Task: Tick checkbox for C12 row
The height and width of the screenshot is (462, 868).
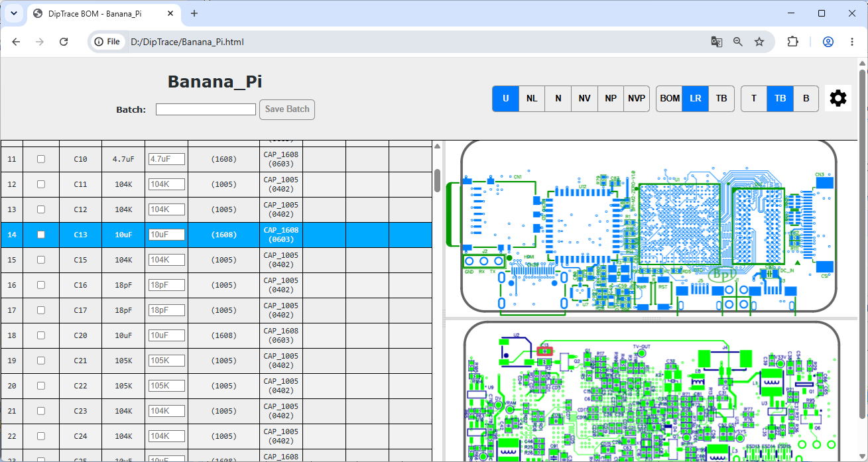Action: pyautogui.click(x=41, y=209)
